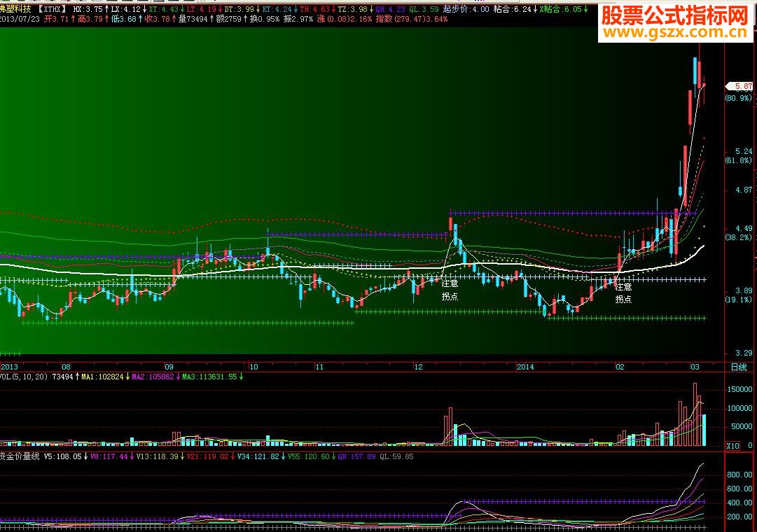
Task: Select the green XT:4.43 indicator value
Action: tap(164, 9)
